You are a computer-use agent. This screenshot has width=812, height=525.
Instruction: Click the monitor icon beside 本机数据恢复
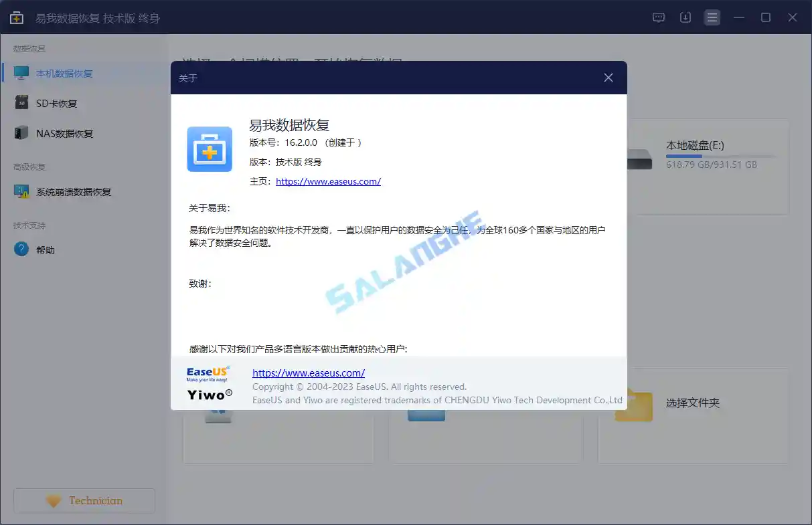point(22,73)
